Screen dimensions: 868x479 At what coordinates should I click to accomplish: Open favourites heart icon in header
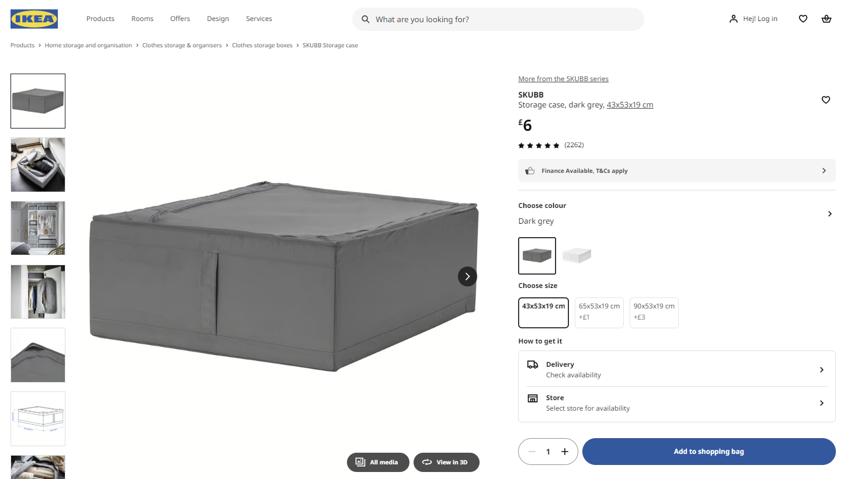pos(803,19)
